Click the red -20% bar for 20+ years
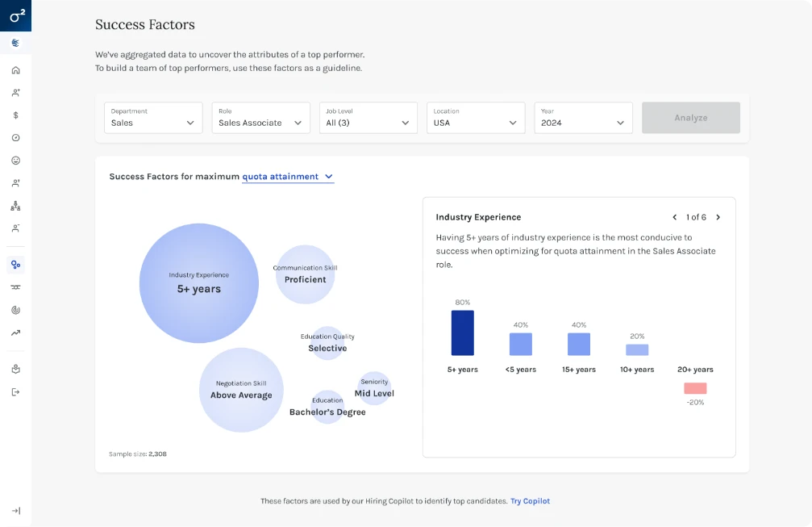The width and height of the screenshot is (812, 527). (x=695, y=388)
